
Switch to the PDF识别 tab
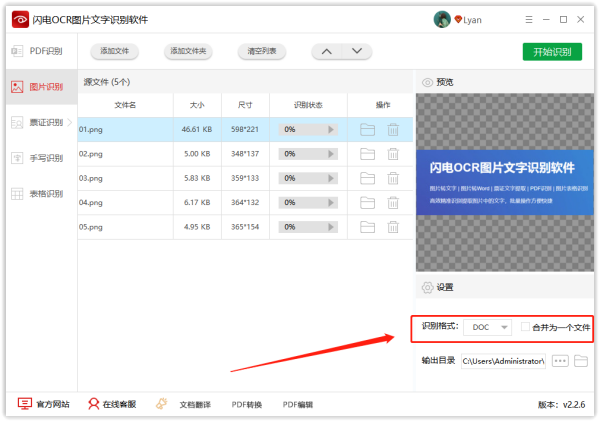click(x=39, y=51)
